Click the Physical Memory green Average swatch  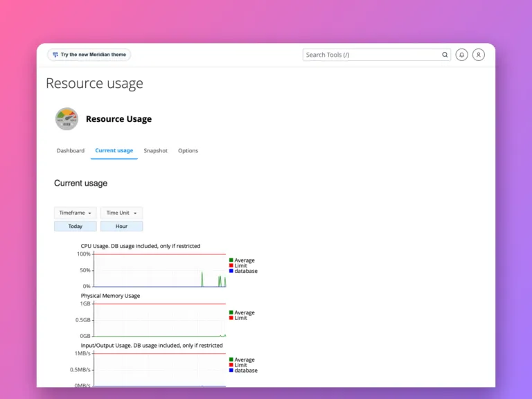point(231,312)
